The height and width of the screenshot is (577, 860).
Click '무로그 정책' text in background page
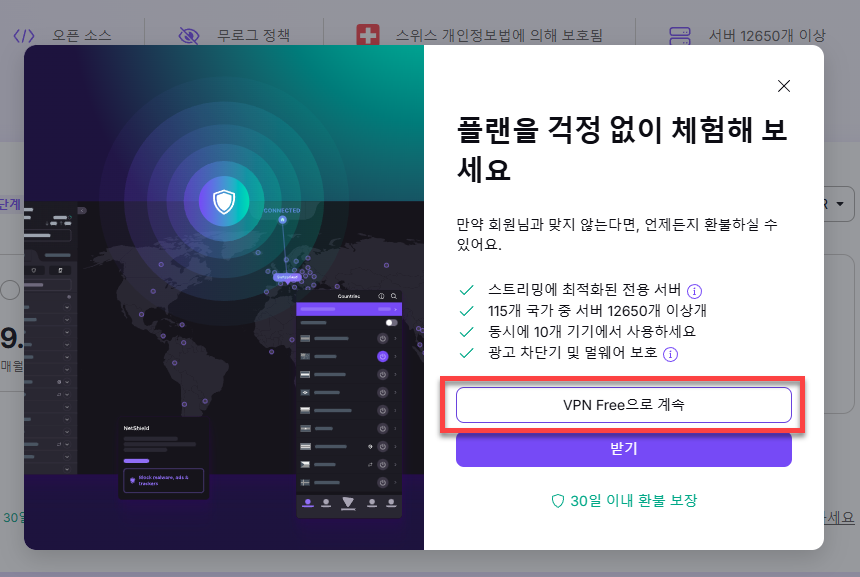253,36
